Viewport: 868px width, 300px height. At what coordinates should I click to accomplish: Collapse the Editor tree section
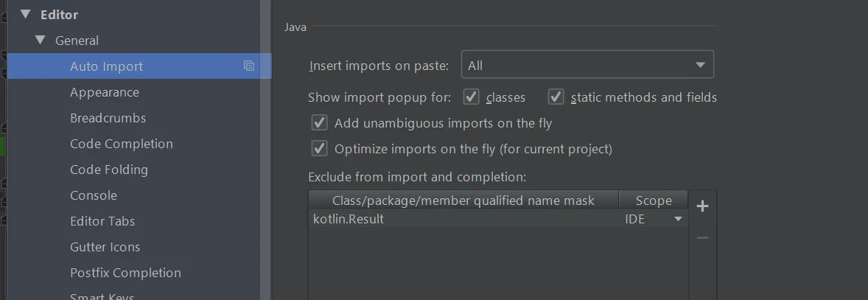click(26, 15)
